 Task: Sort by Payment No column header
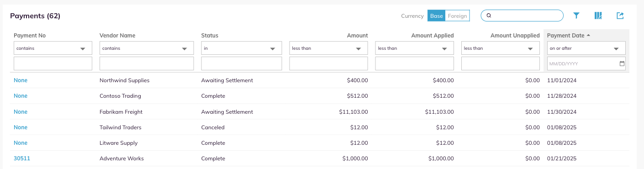[x=30, y=36]
